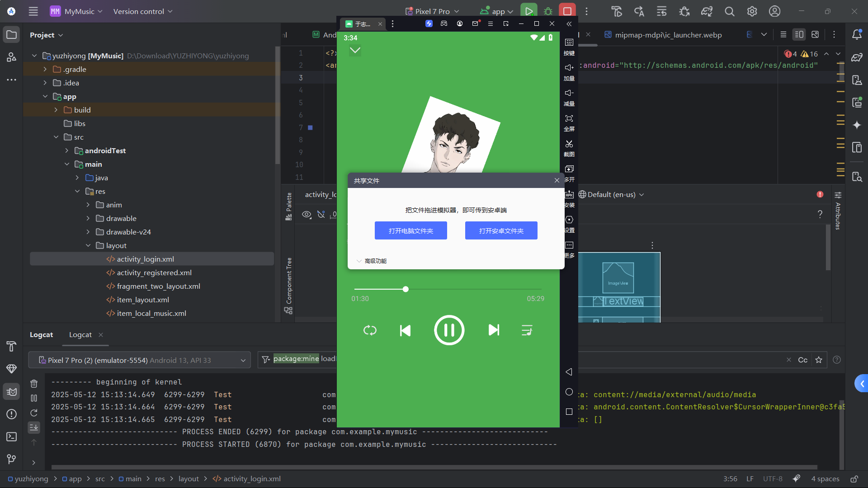Toggle repeat mode in music player
868x488 pixels.
370,330
